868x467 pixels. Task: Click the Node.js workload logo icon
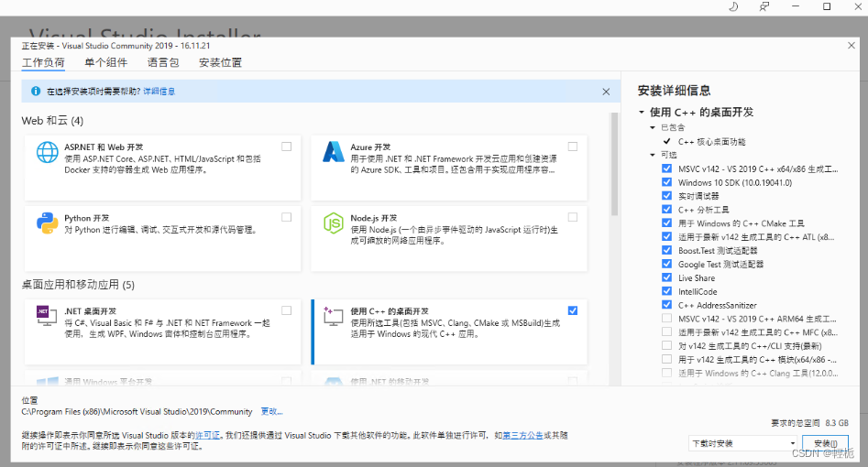[334, 223]
